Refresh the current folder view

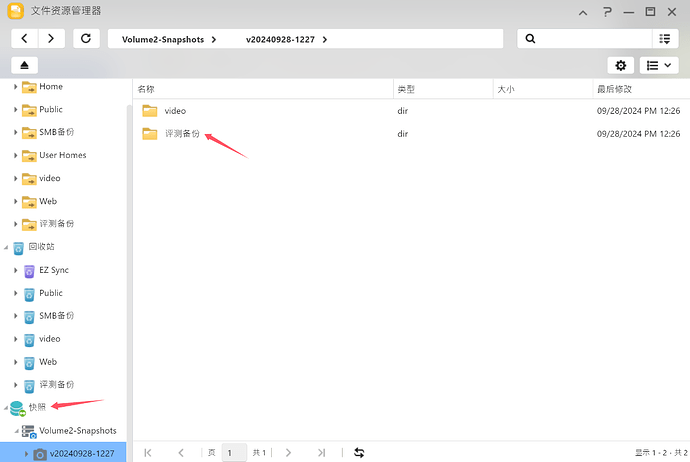coord(86,38)
